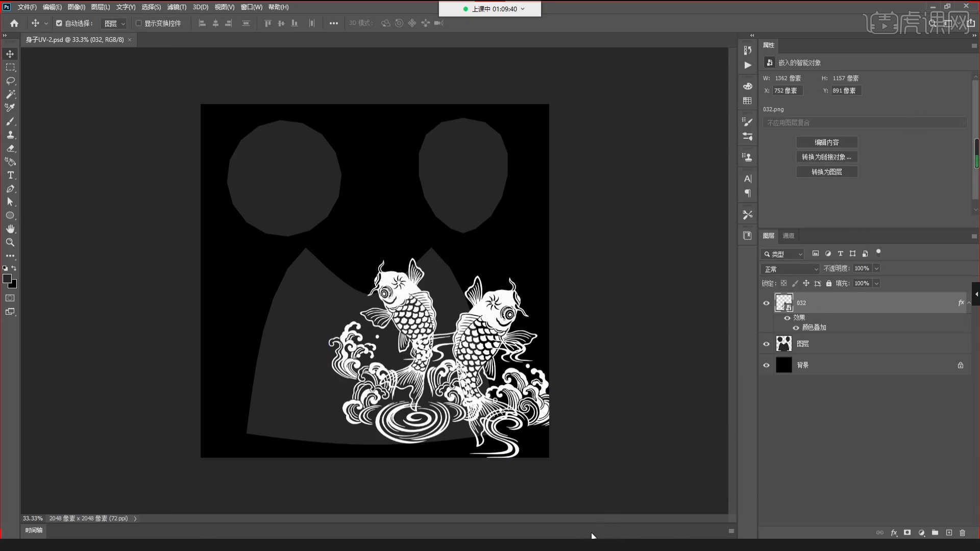Select the Hand tool

(10, 229)
